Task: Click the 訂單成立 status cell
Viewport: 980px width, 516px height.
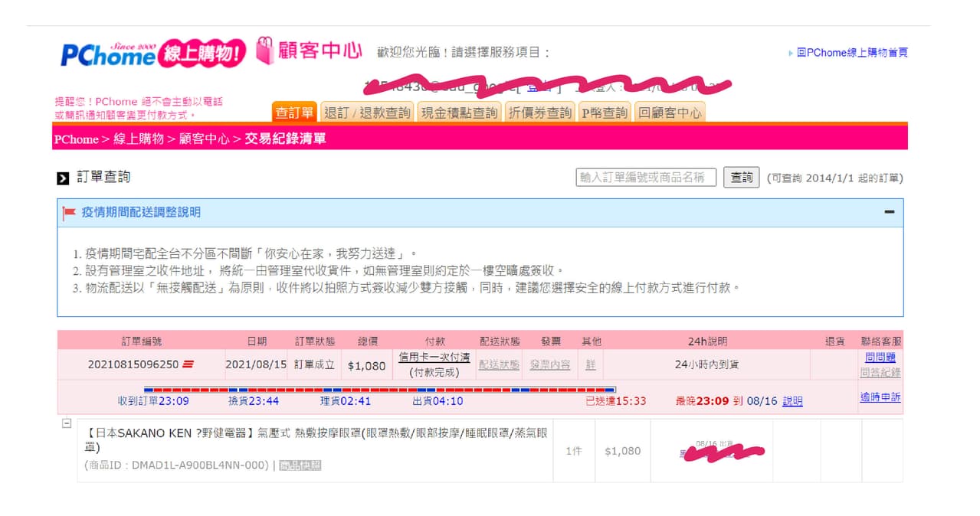Action: click(315, 365)
